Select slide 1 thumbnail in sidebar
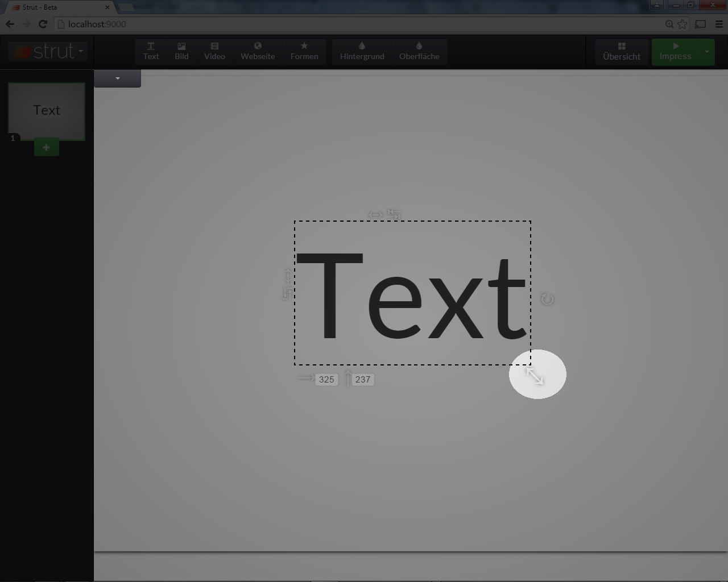 click(x=47, y=111)
